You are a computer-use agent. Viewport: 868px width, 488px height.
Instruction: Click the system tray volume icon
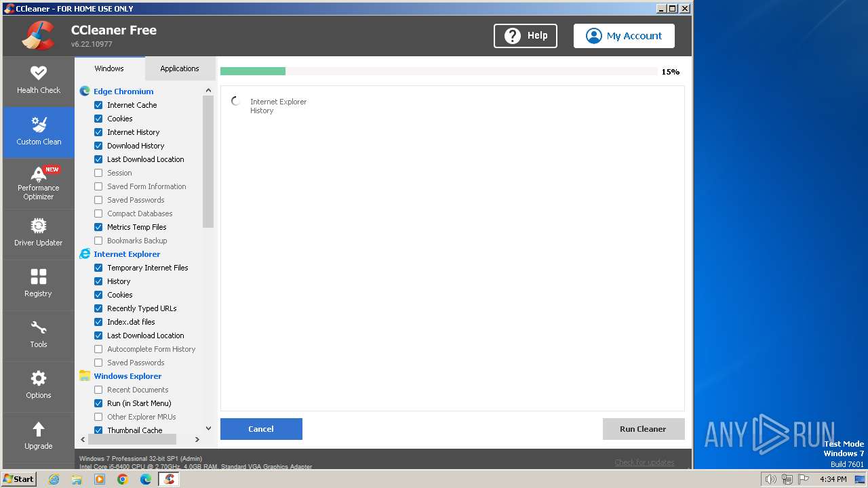tap(770, 479)
